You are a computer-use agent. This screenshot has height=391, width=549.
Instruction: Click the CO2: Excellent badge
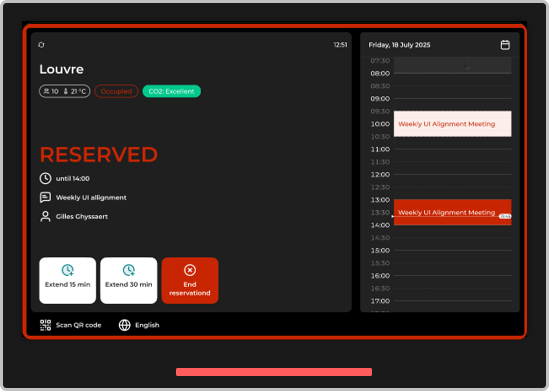coord(172,91)
